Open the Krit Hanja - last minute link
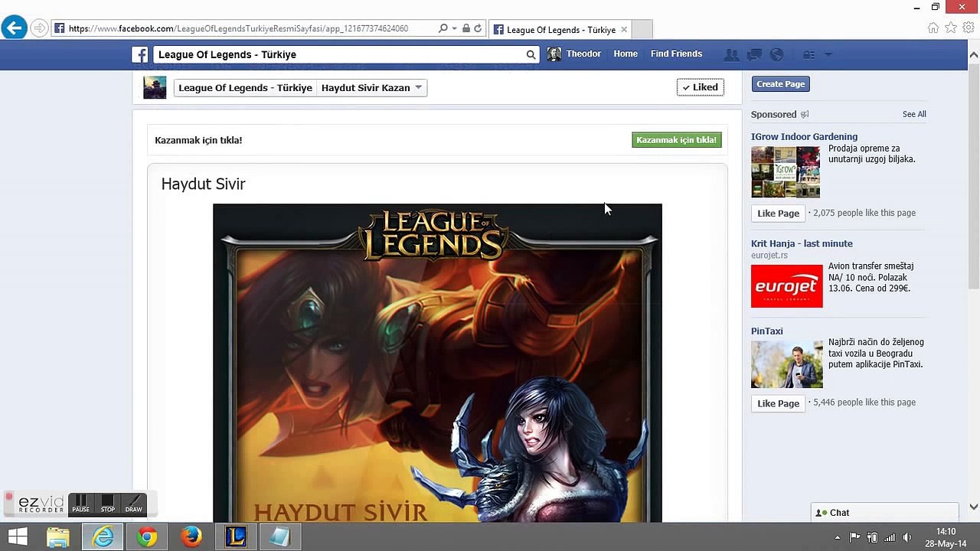The height and width of the screenshot is (551, 980). click(802, 243)
